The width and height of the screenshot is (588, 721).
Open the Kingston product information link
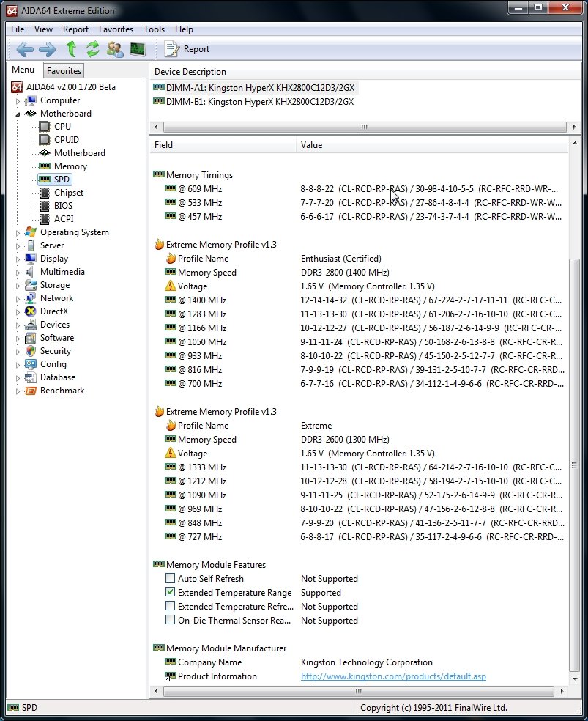coord(393,676)
